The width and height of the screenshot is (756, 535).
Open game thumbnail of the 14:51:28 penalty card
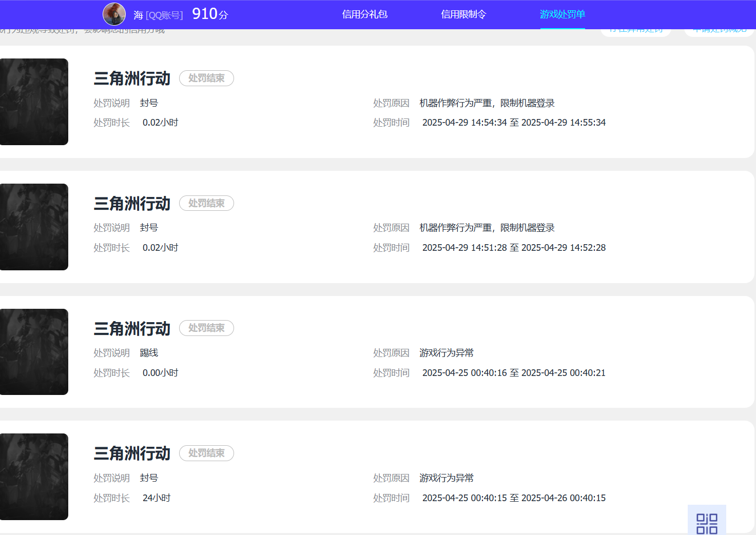34,227
